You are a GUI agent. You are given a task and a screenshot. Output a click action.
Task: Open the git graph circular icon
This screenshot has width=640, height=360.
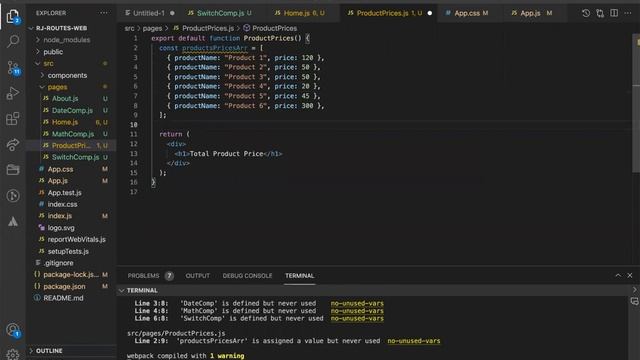[x=13, y=196]
